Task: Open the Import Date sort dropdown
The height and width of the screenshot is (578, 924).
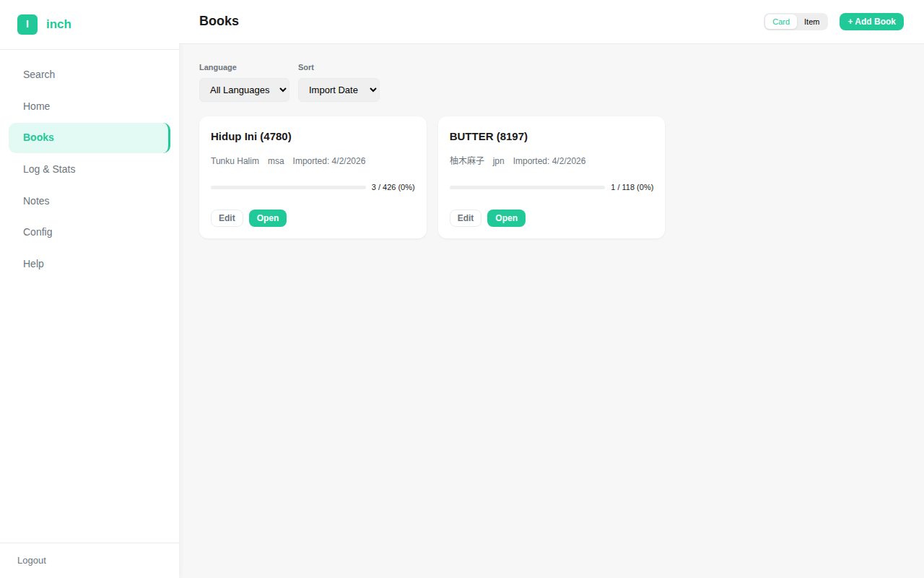Action: tap(339, 90)
